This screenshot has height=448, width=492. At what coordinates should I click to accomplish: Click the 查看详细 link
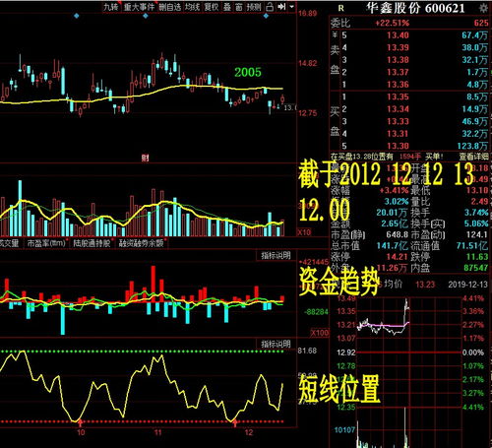pos(473,157)
